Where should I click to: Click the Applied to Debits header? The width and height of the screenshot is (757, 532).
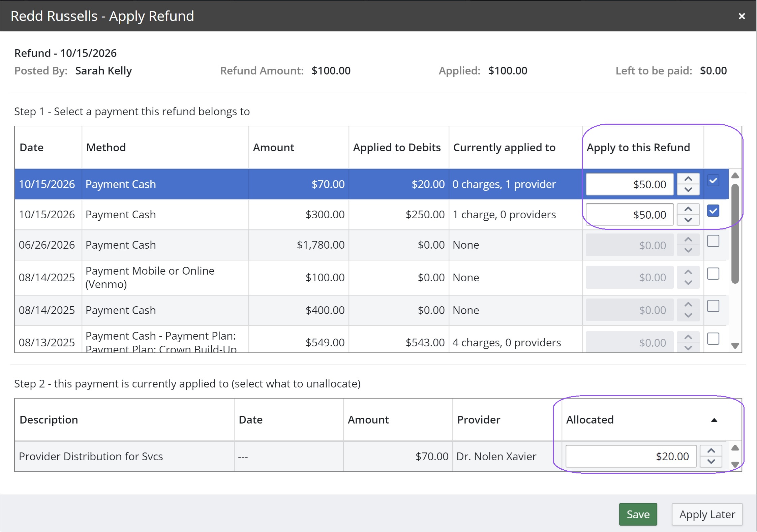[399, 148]
